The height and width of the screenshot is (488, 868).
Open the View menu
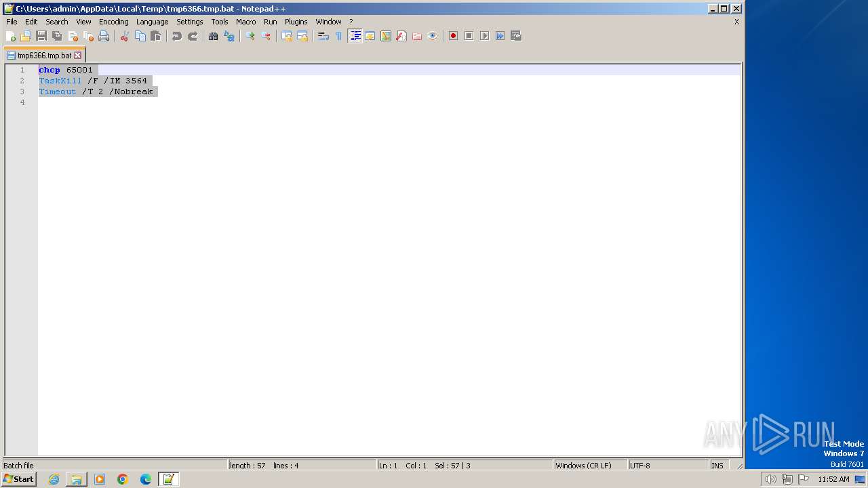[83, 22]
